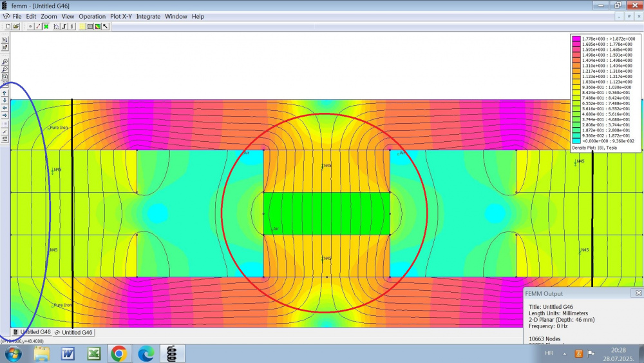Click the pan up arrow icon

pos(5,93)
